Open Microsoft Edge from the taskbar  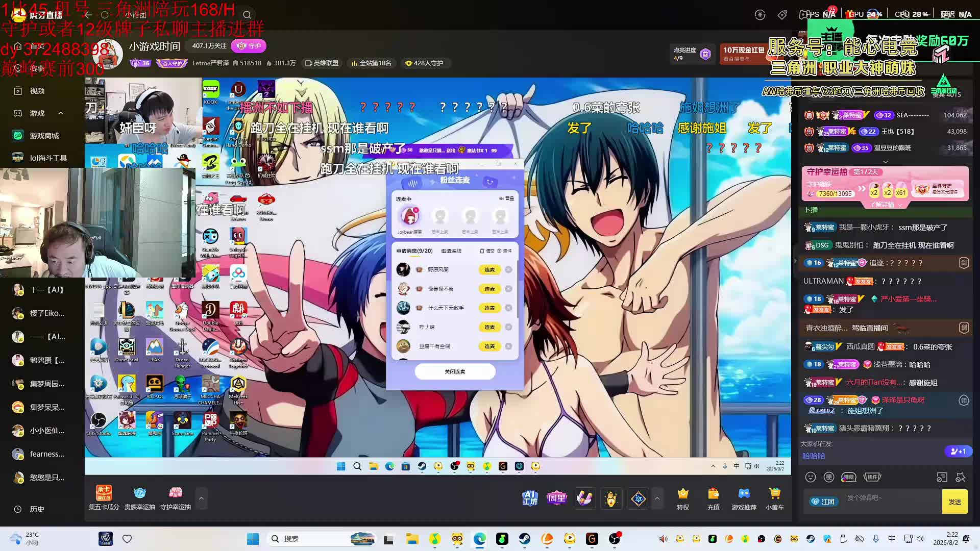pyautogui.click(x=479, y=539)
